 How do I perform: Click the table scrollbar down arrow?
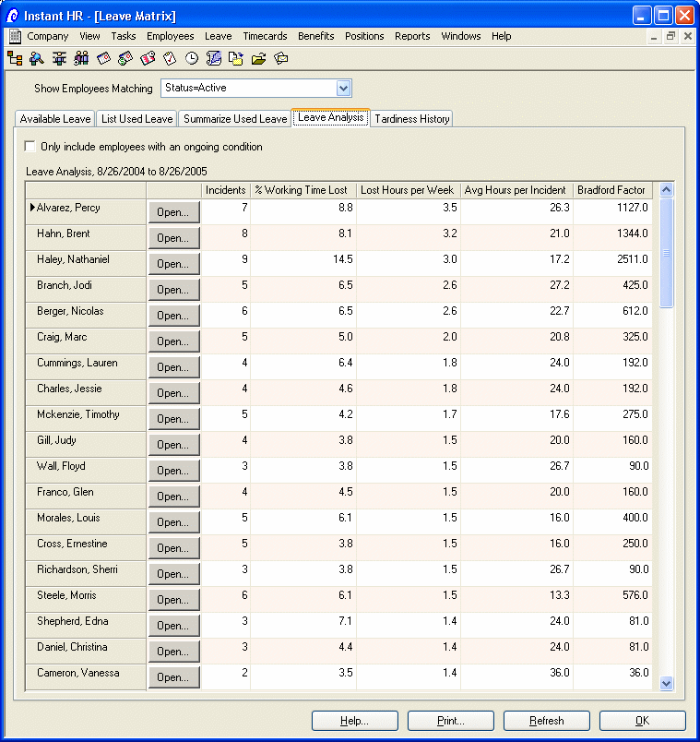(x=667, y=684)
